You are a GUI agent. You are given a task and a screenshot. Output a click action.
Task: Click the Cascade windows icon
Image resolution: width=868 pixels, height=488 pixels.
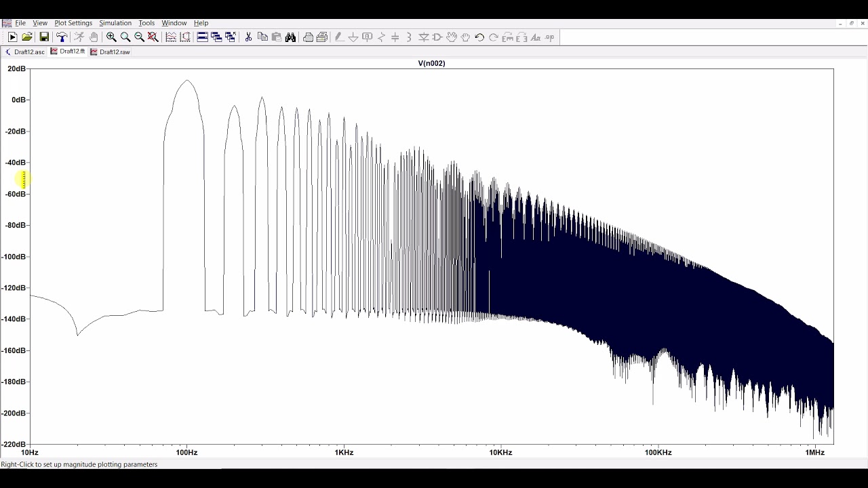point(216,37)
